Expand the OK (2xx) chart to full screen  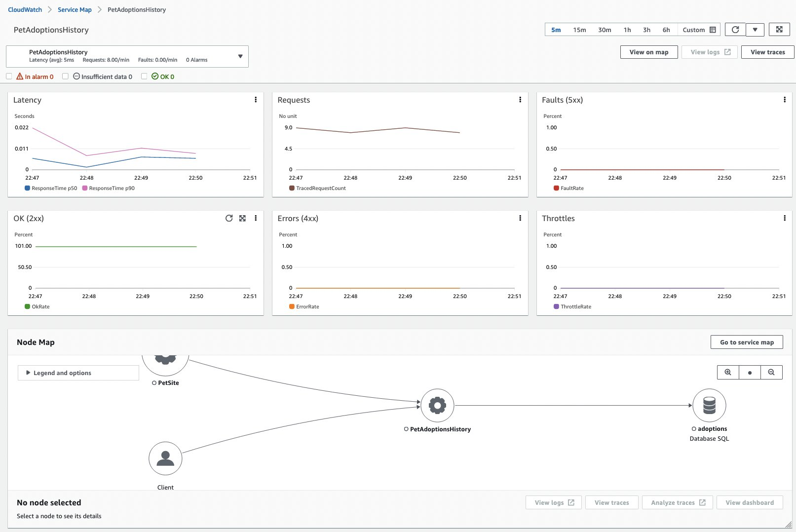tap(242, 218)
